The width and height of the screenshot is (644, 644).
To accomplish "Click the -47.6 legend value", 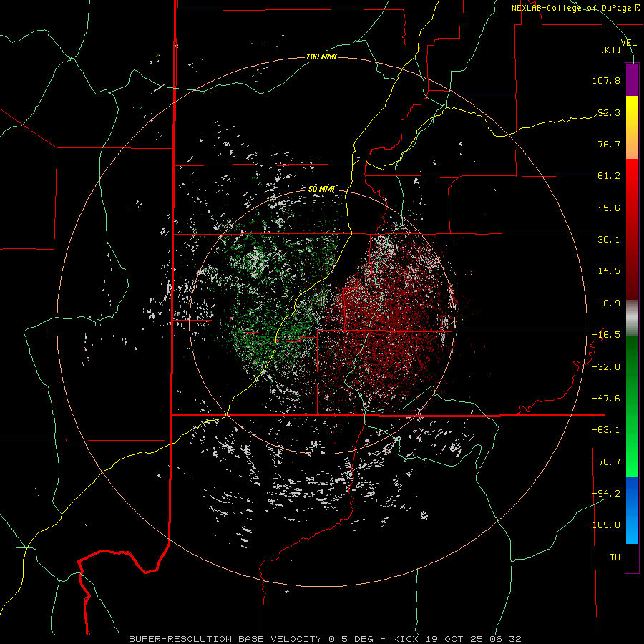I will [x=606, y=399].
